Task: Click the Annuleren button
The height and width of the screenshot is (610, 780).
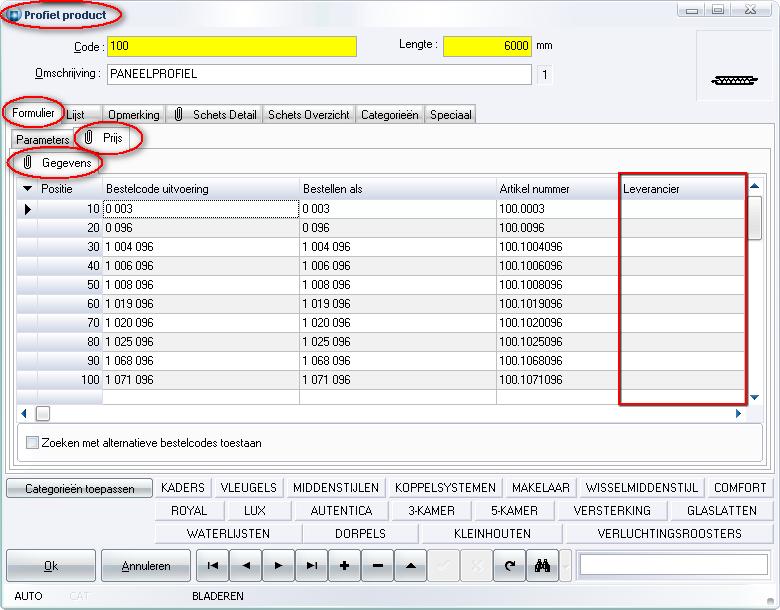Action: tap(146, 566)
